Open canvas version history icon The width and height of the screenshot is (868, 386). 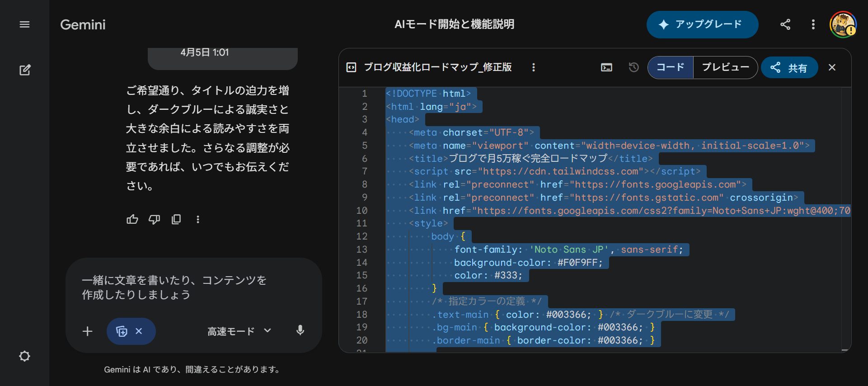click(634, 67)
